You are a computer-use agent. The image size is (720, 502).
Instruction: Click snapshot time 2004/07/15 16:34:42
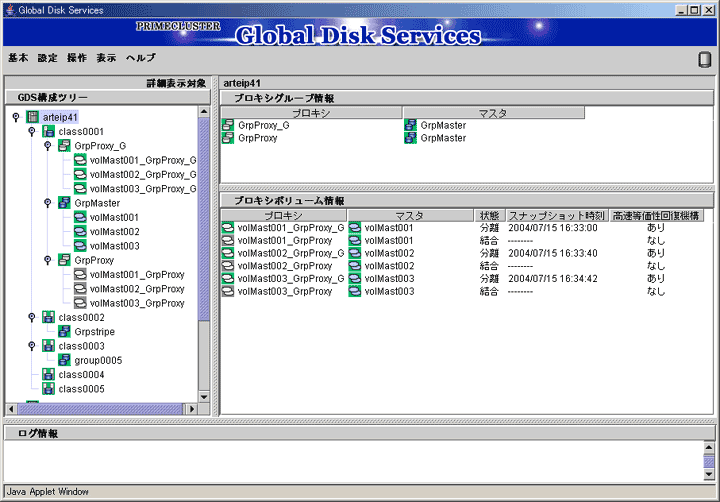(553, 278)
